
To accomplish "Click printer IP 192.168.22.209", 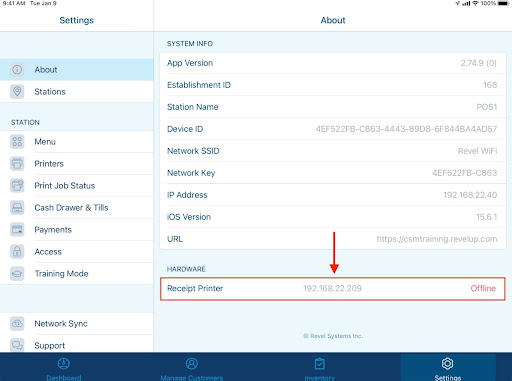I will [x=332, y=288].
